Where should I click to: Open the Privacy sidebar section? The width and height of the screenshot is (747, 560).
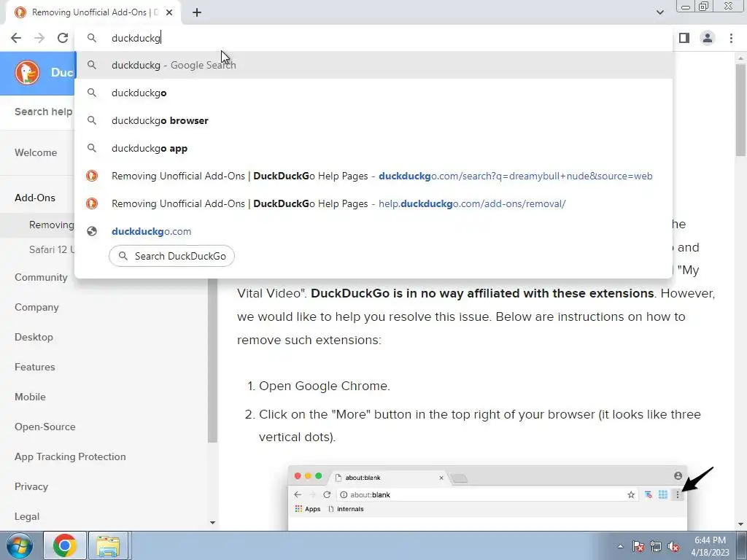(x=31, y=486)
